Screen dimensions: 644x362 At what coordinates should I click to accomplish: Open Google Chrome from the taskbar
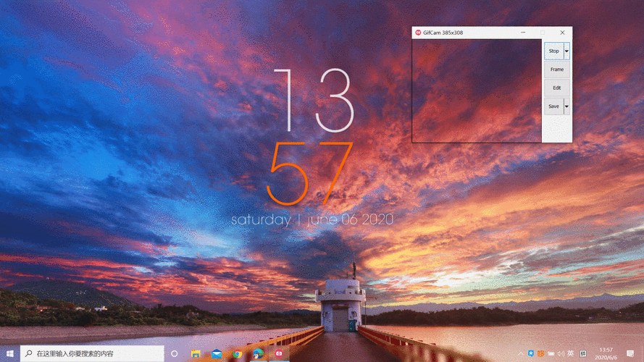coord(237,353)
